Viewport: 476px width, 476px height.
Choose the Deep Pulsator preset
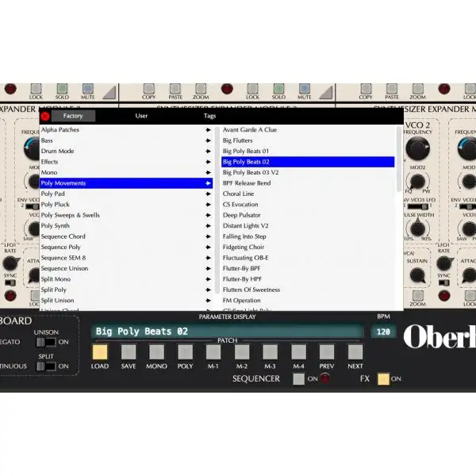tap(240, 215)
